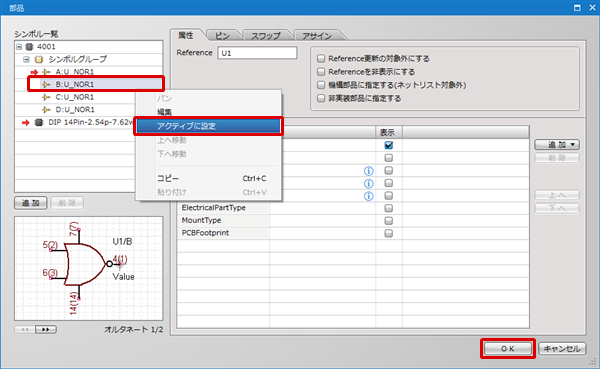
Task: Select the MountType attribute row
Action: click(223, 220)
